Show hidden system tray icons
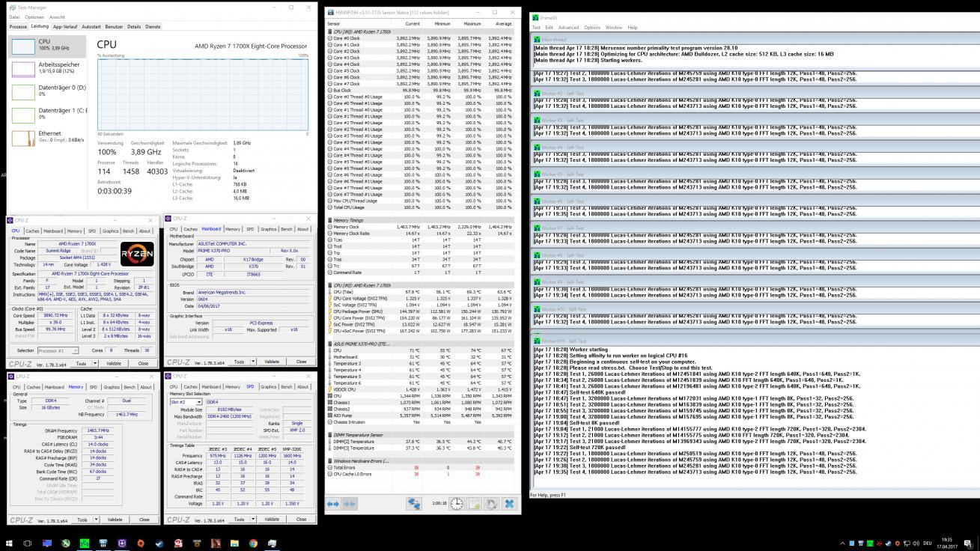Screen dimensions: 980x551 (x=843, y=543)
